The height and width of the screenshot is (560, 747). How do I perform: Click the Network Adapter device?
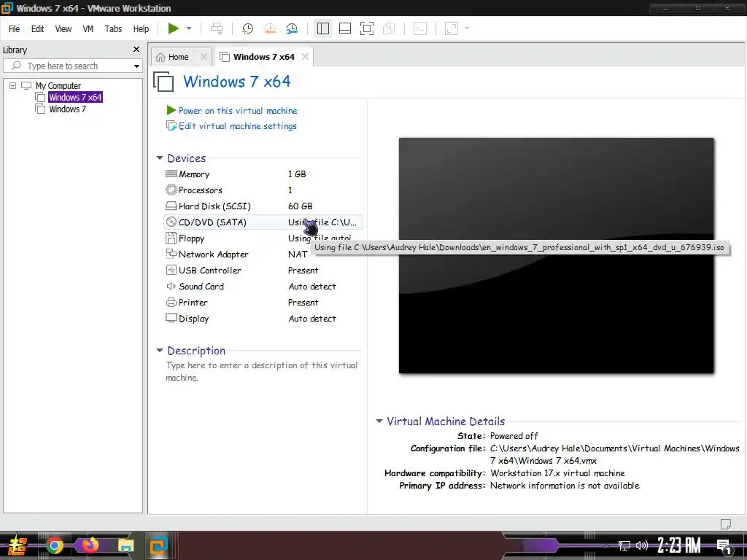pyautogui.click(x=263, y=254)
